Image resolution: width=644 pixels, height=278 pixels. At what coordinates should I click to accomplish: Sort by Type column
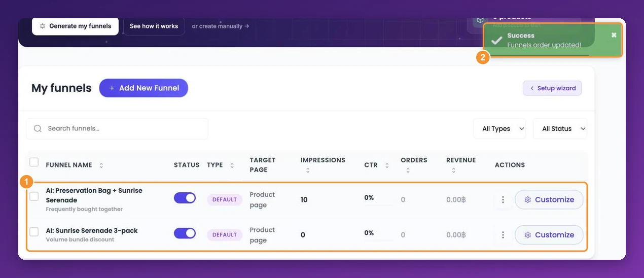[232, 165]
